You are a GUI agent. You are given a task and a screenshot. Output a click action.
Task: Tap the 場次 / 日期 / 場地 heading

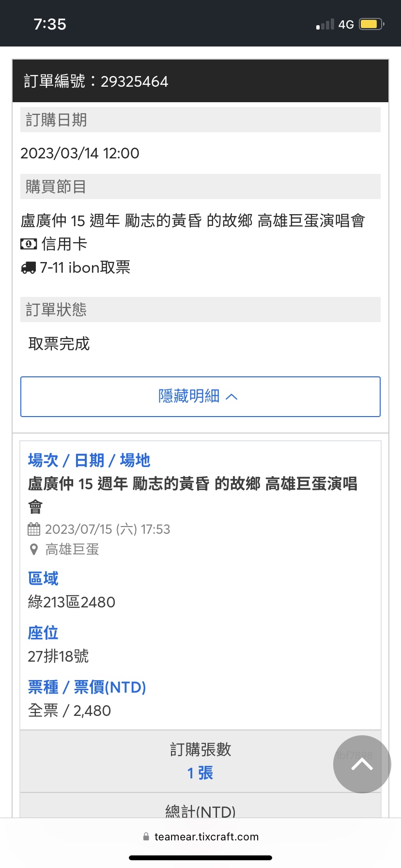pyautogui.click(x=89, y=460)
